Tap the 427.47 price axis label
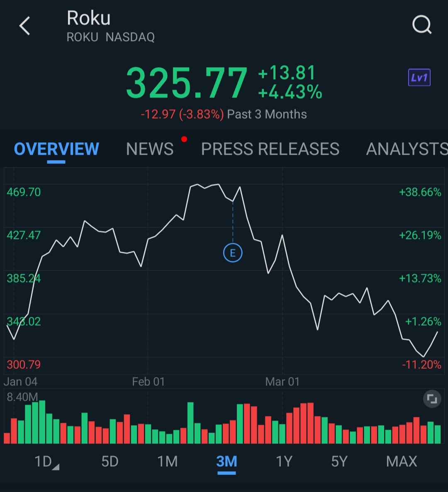The height and width of the screenshot is (492, 448). click(24, 235)
